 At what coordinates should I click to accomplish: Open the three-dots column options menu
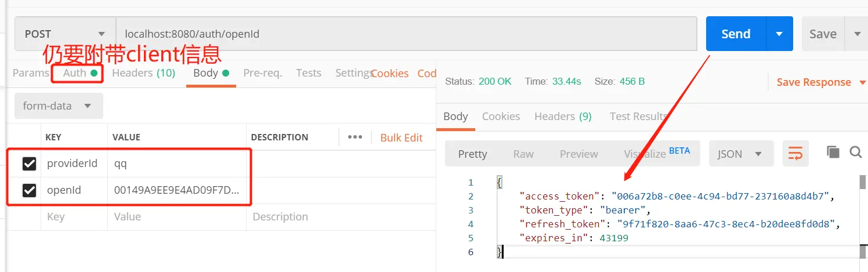click(x=355, y=137)
